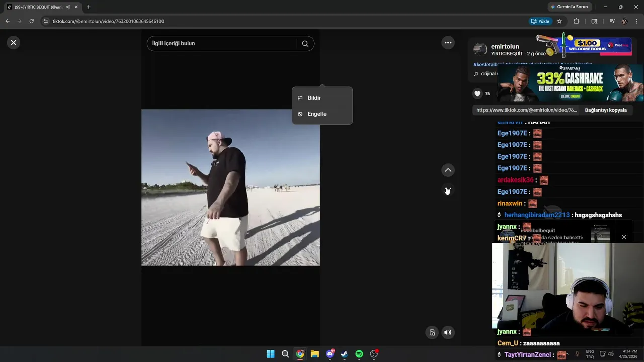
Task: Open the tab search lens icon
Action: pos(594,21)
